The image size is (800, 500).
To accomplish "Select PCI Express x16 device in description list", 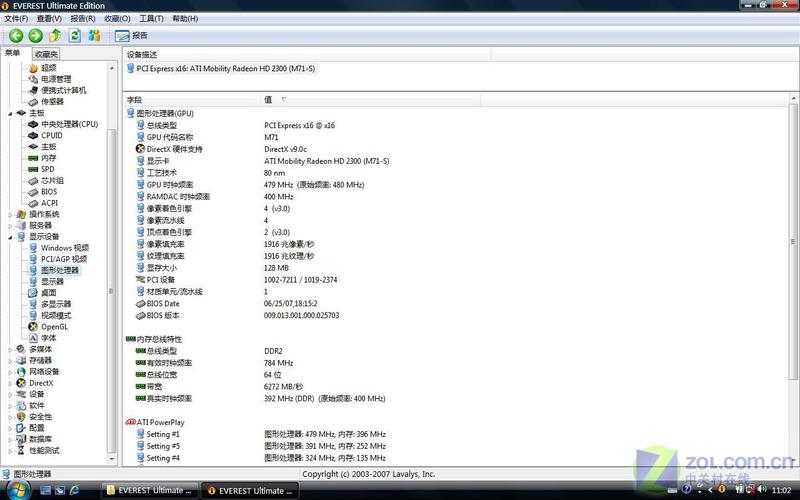I will point(221,68).
